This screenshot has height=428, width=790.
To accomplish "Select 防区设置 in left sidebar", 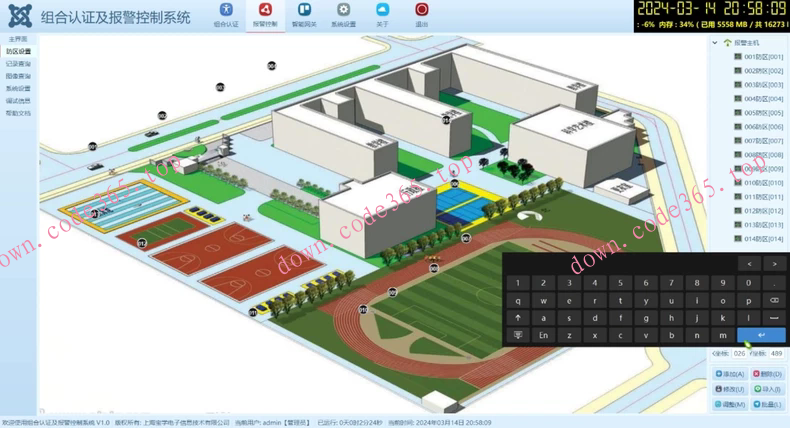I will 18,51.
